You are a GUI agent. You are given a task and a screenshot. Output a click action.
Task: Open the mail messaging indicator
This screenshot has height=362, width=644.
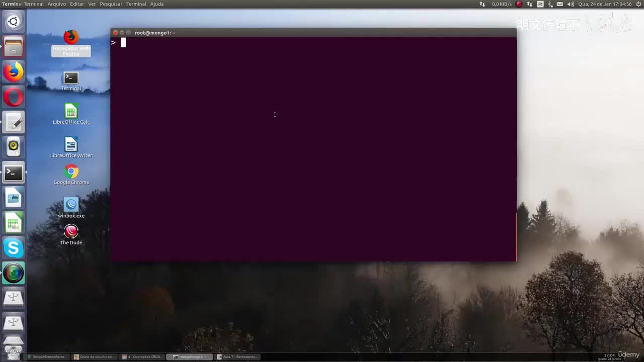coord(559,4)
